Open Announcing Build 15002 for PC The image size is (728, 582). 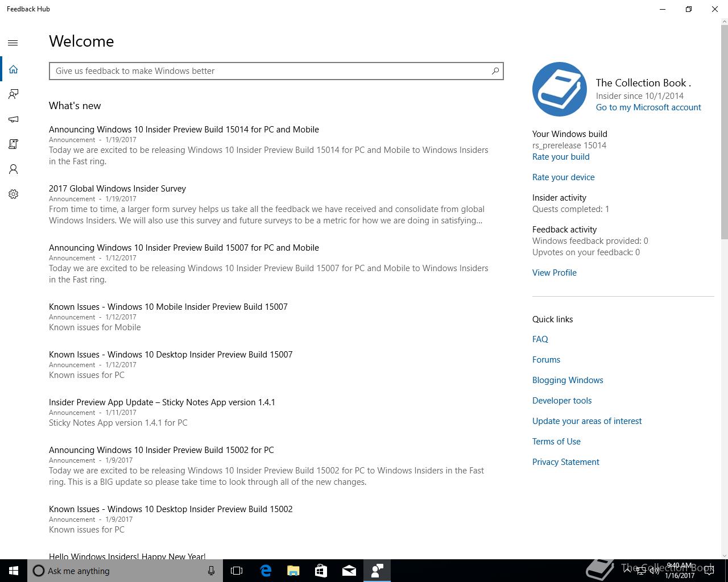click(162, 450)
